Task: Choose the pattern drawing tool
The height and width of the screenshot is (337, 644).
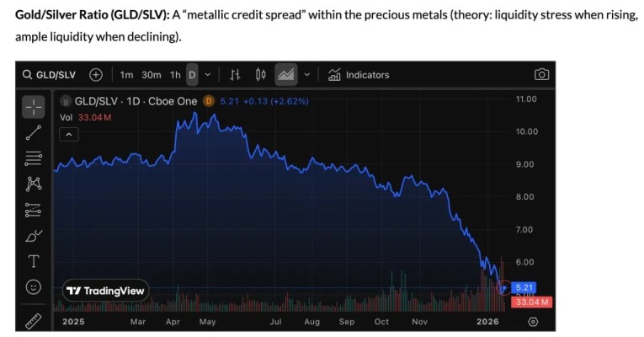Action: pos(33,184)
